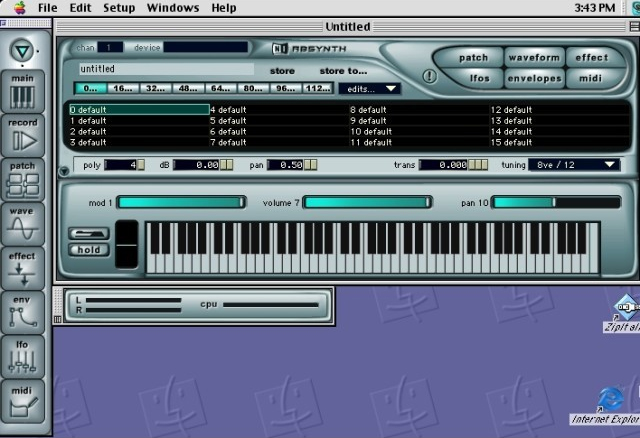Click the trans value stepper
Image resolution: width=640 pixels, height=438 pixels.
coord(478,165)
